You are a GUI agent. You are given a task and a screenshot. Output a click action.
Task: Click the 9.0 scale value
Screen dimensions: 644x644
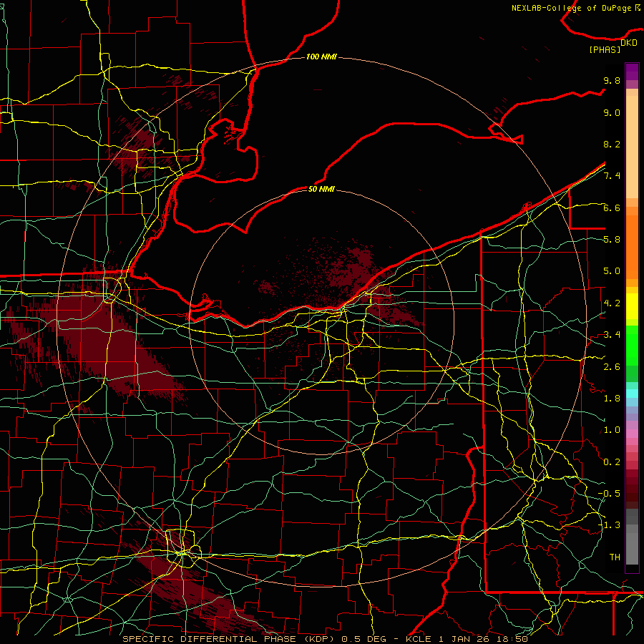(x=612, y=112)
